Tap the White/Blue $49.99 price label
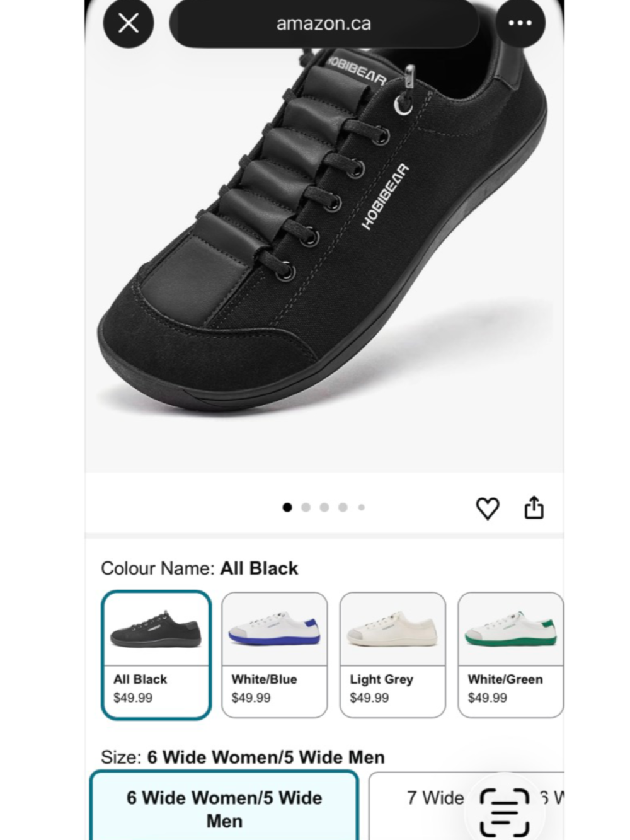The image size is (630, 840). [x=251, y=698]
